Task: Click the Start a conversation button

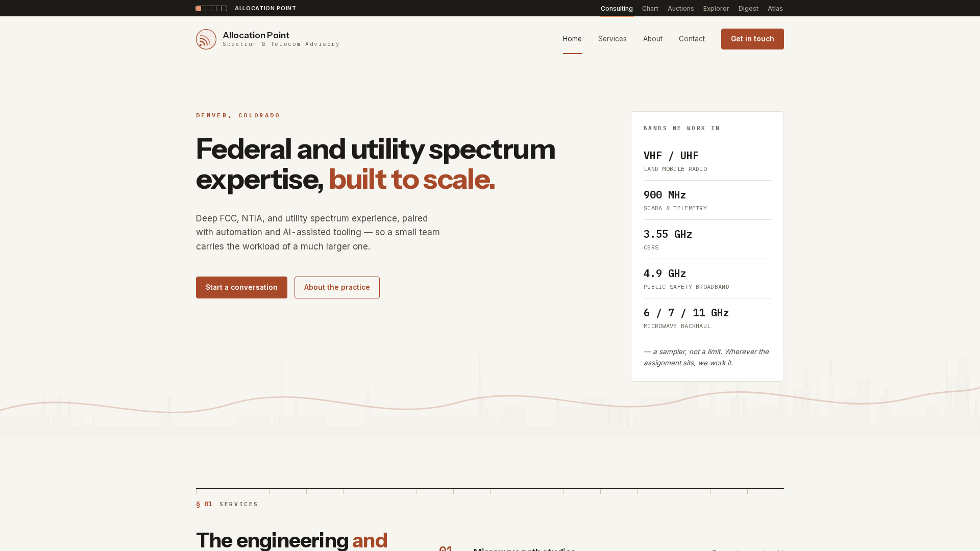Action: tap(241, 287)
